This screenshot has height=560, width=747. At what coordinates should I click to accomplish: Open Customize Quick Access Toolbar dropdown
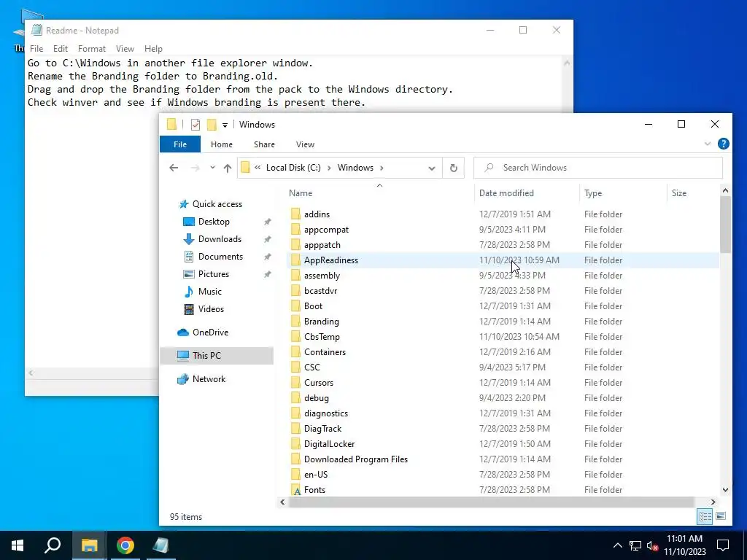pos(225,125)
